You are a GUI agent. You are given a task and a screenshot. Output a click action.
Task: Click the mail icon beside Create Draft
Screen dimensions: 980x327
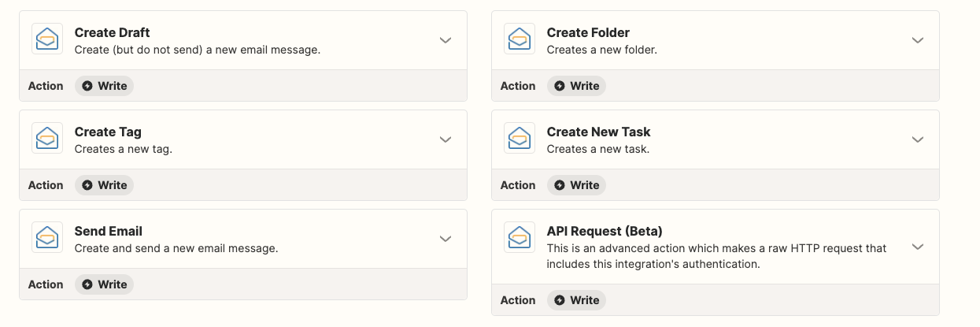click(47, 39)
